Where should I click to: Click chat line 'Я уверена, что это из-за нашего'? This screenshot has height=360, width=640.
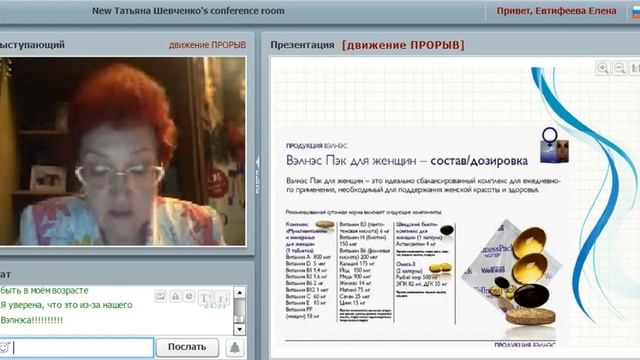(66, 305)
